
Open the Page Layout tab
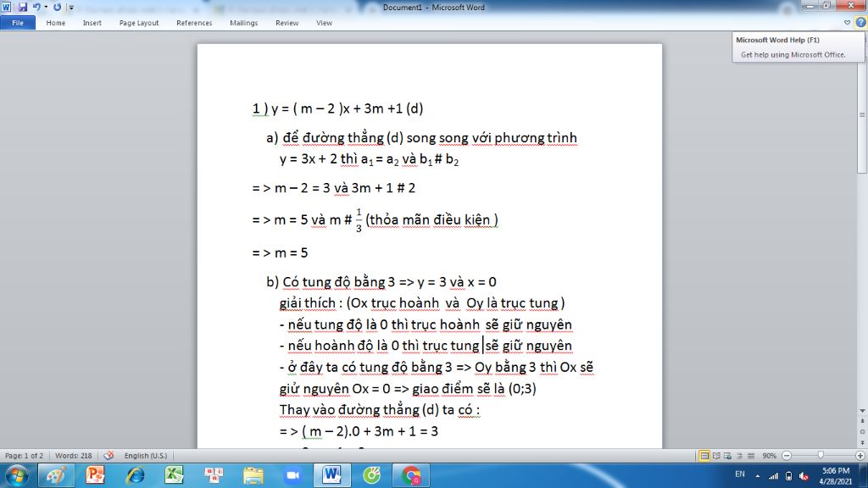pyautogui.click(x=139, y=23)
